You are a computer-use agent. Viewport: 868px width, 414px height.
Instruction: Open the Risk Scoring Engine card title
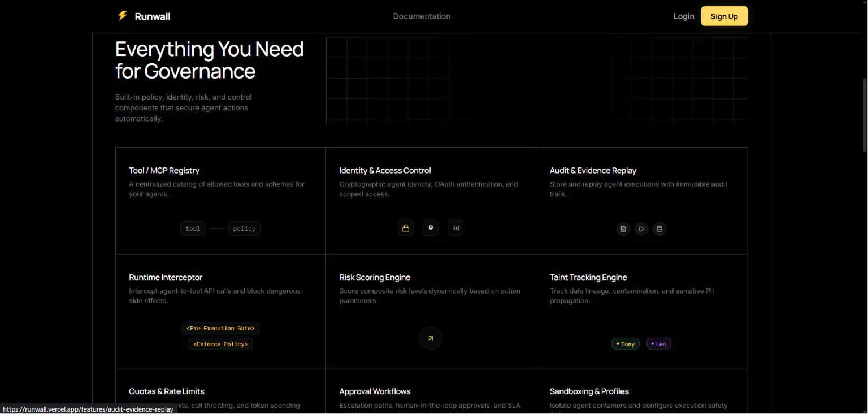375,277
